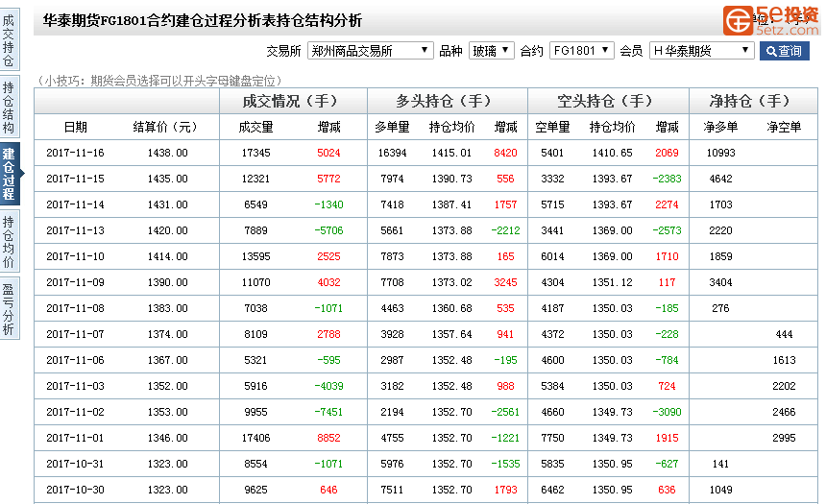Viewport: 826px width, 504px height.
Task: Click net long value 10993
Action: click(x=720, y=153)
